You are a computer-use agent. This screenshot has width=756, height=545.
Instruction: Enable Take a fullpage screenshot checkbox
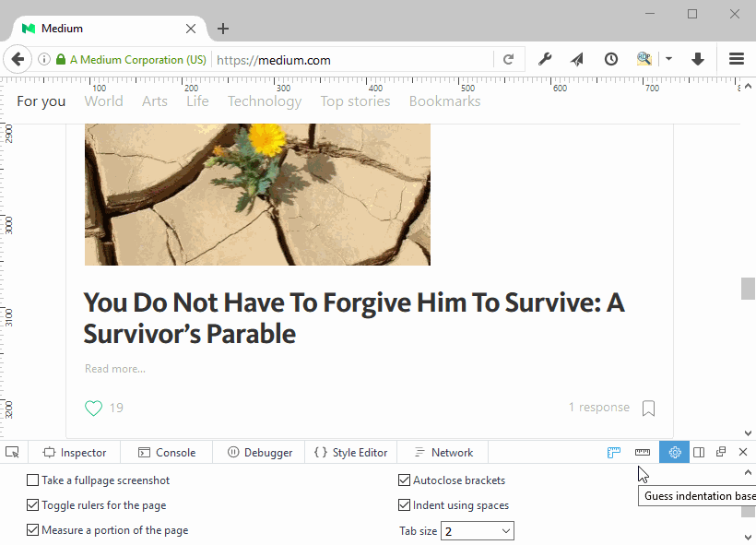33,480
